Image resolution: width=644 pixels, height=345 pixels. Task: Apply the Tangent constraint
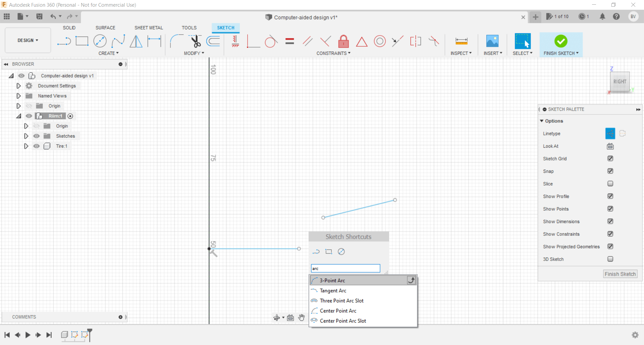point(271,41)
